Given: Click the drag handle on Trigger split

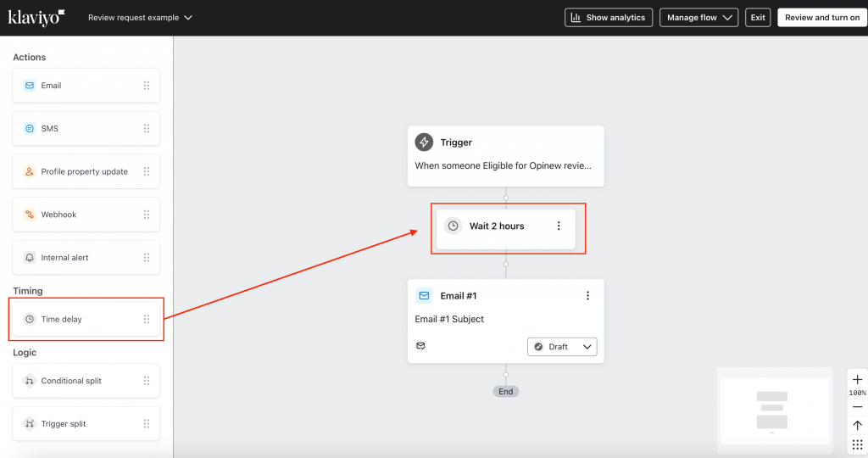Looking at the screenshot, I should (147, 424).
